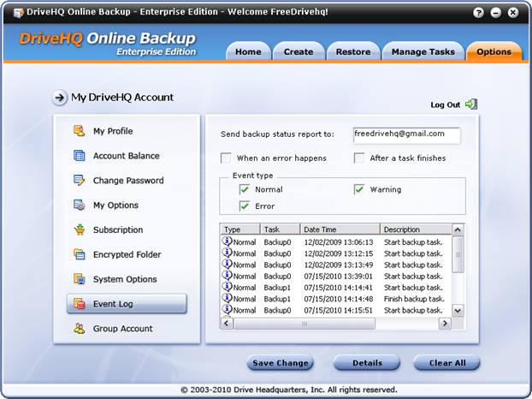The image size is (532, 399).
Task: Sort event log by Date Time column
Action: click(340, 229)
